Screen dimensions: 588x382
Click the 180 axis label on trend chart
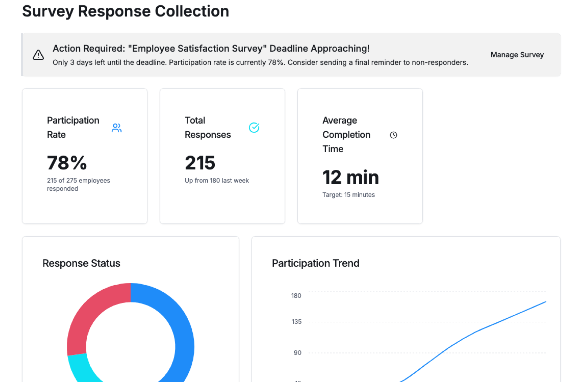(296, 296)
